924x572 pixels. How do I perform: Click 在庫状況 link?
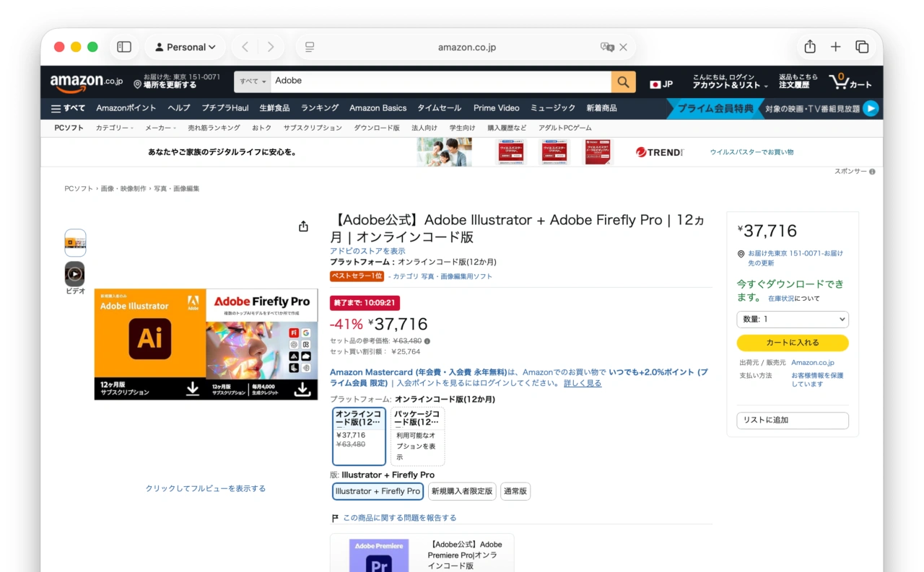point(782,299)
